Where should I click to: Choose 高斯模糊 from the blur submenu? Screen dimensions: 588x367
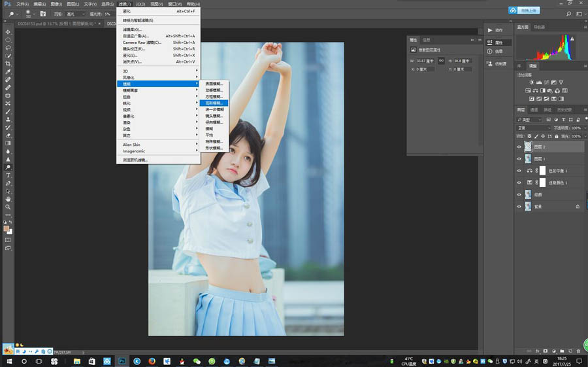point(214,103)
